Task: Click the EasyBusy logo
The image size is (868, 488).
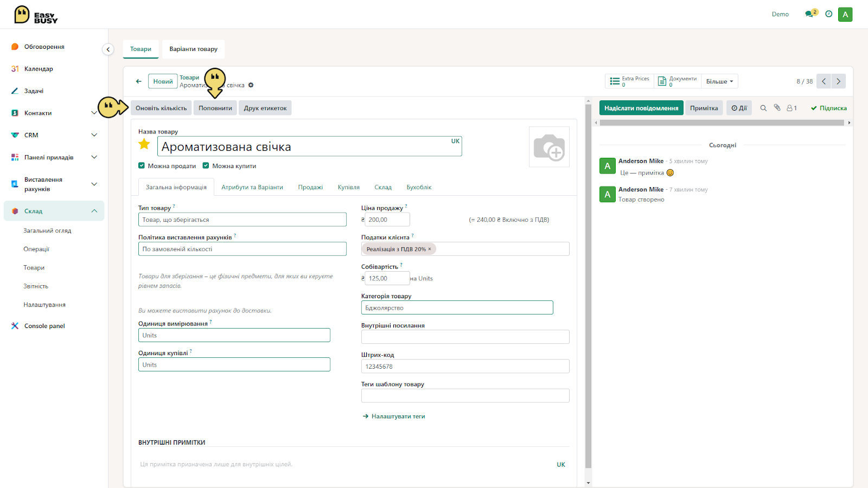Action: (36, 15)
